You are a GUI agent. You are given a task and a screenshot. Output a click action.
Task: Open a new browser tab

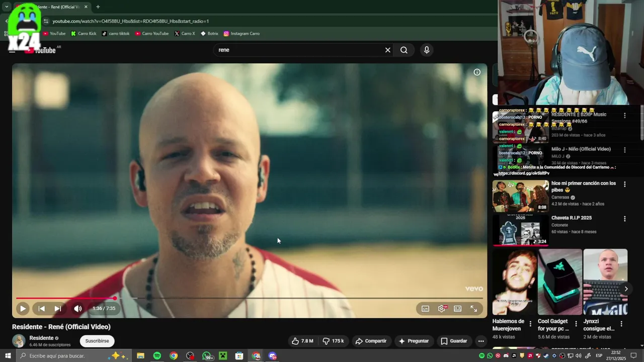[98, 7]
